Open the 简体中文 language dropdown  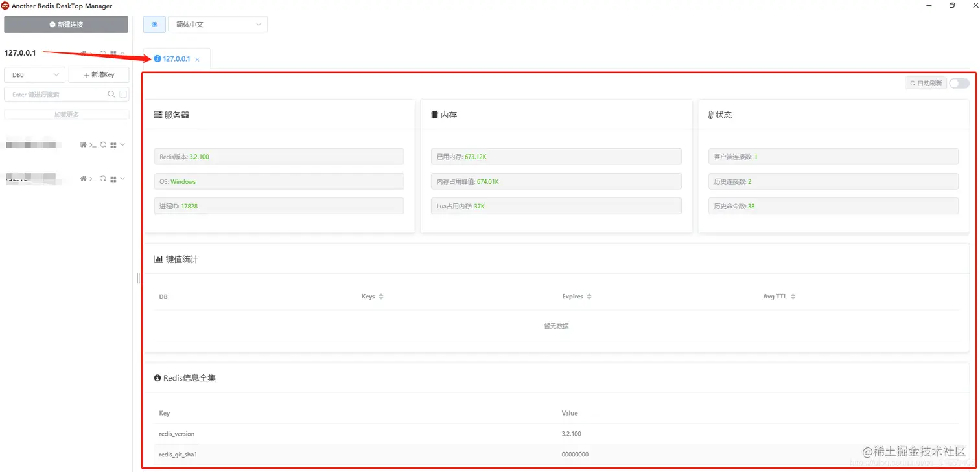(x=218, y=25)
